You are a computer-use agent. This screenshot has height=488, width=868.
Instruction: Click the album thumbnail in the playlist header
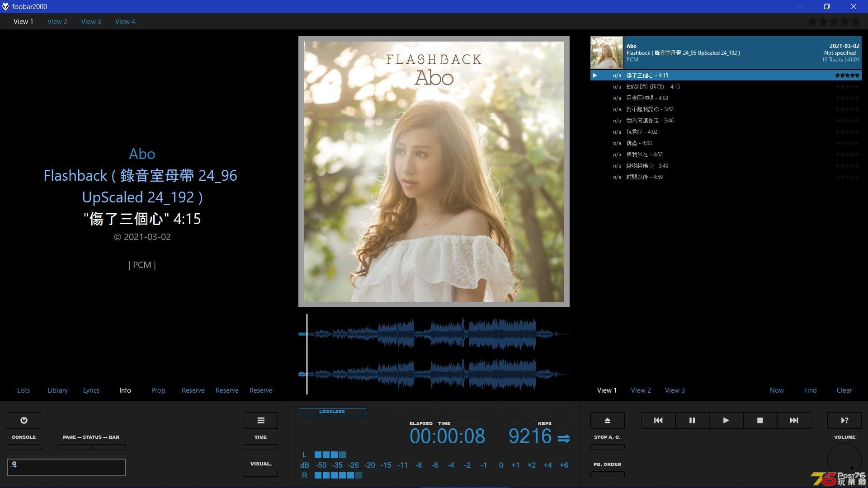click(607, 52)
